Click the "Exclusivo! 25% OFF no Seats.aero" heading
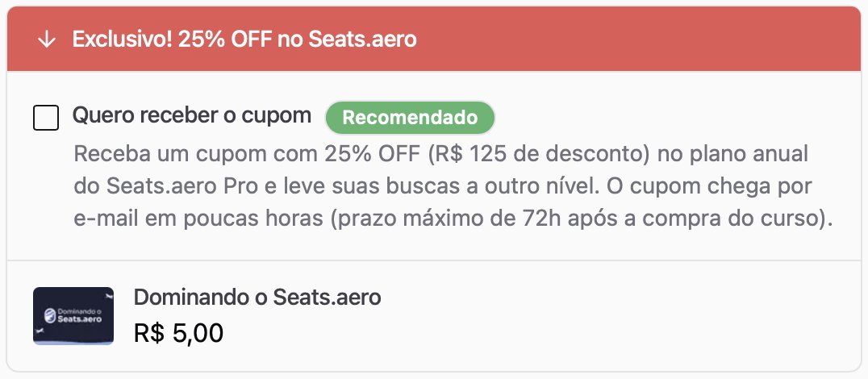This screenshot has width=868, height=379. [244, 40]
